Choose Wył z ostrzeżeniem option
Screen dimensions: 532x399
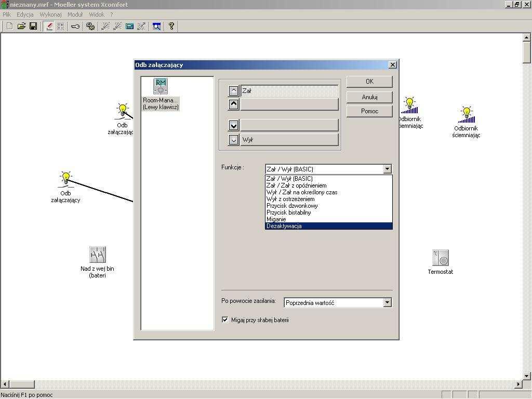tap(328, 199)
